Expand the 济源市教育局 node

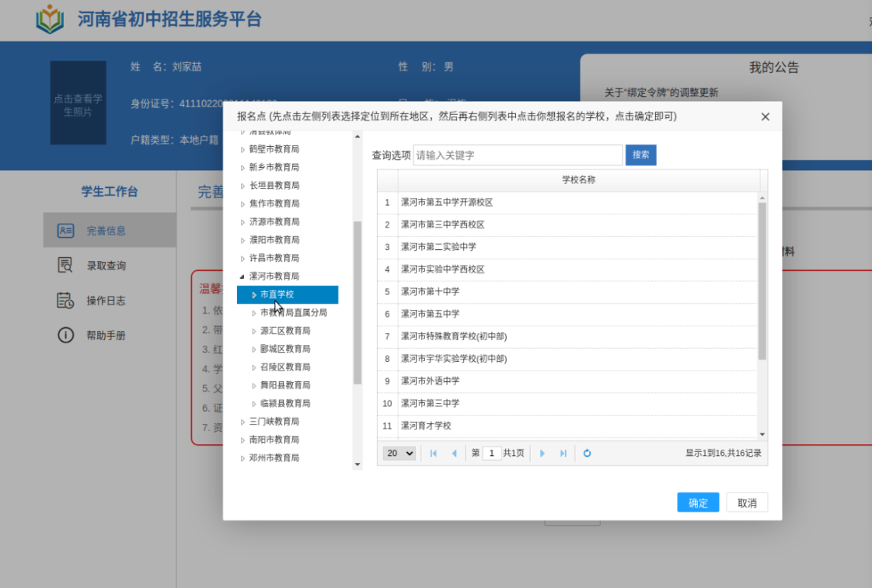(242, 222)
